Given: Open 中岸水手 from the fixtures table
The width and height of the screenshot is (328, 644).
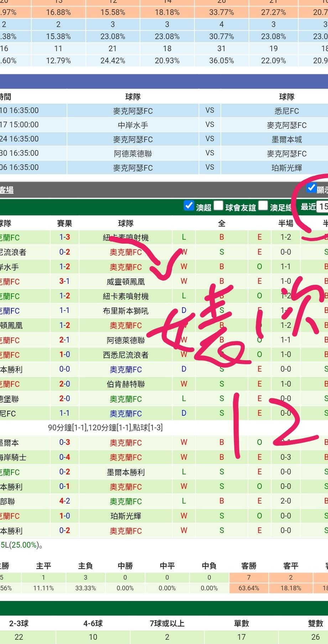Looking at the screenshot, I should (x=133, y=125).
